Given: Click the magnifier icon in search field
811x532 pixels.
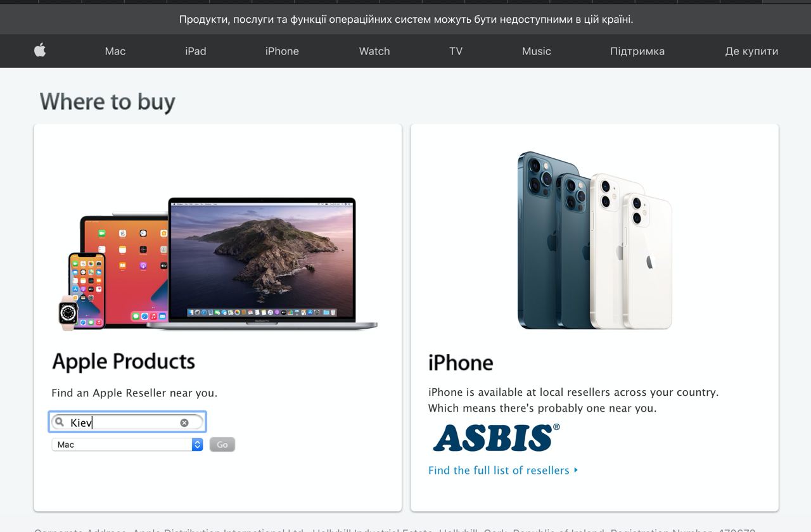Looking at the screenshot, I should 60,422.
